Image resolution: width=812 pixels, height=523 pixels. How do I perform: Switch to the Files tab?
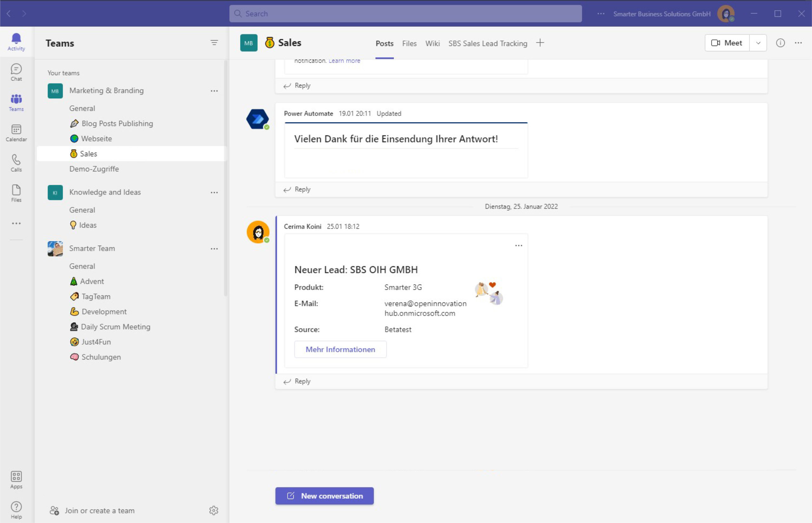point(409,43)
